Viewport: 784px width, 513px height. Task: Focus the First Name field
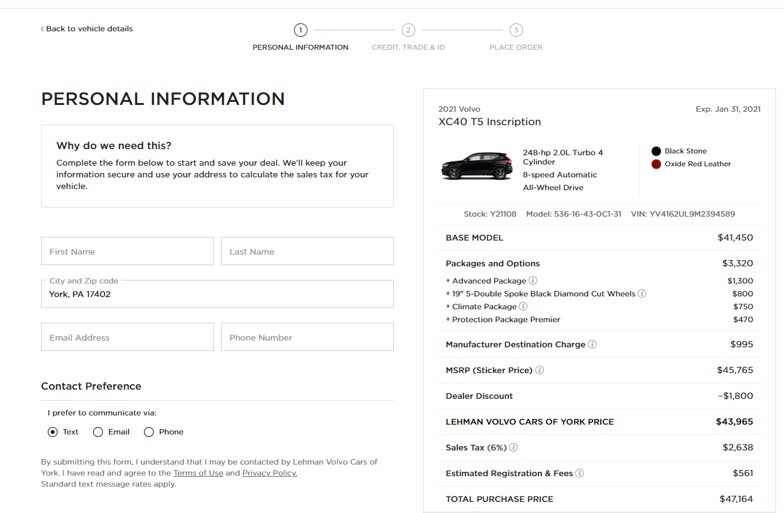coord(128,251)
